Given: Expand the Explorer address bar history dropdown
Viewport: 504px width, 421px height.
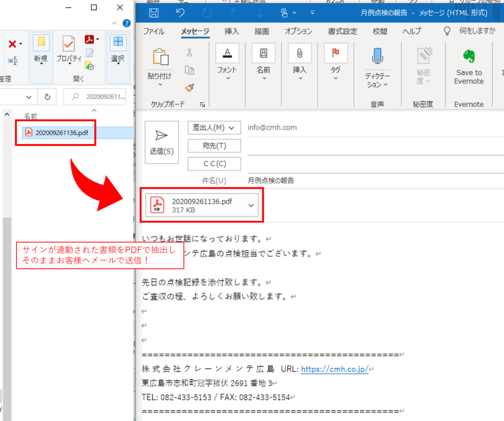Looking at the screenshot, I should 29,97.
